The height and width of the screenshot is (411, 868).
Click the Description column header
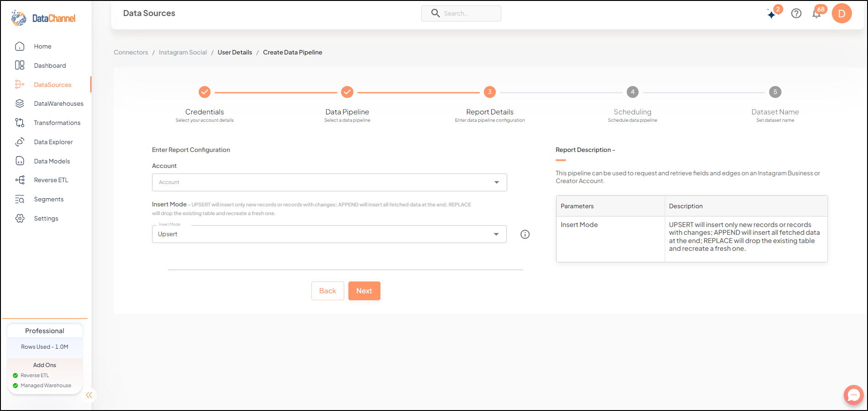pyautogui.click(x=746, y=206)
